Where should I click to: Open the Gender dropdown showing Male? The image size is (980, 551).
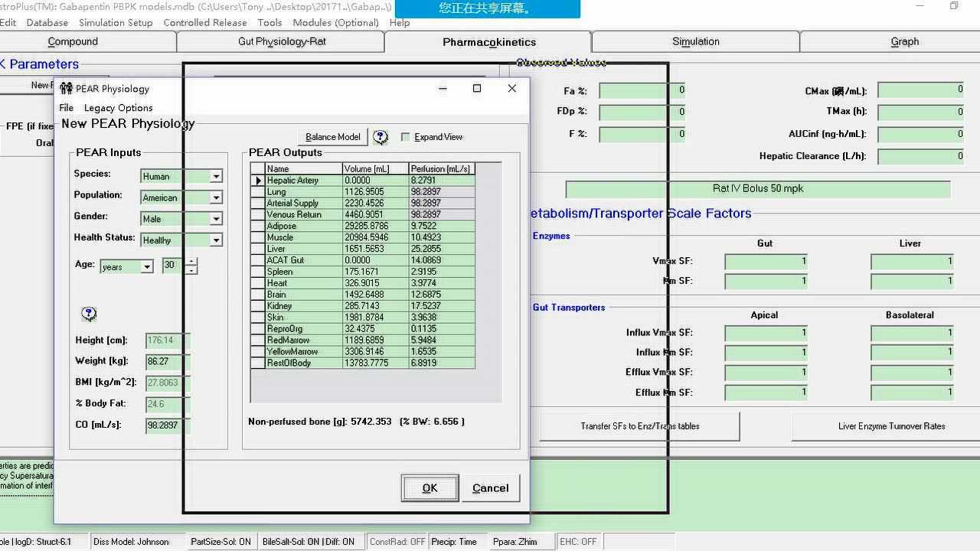pyautogui.click(x=215, y=219)
